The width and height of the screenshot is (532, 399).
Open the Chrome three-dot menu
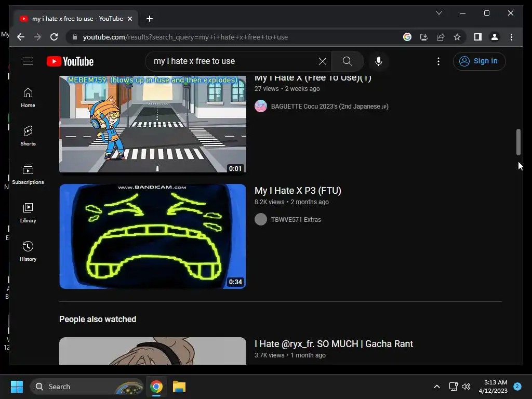[x=511, y=37]
